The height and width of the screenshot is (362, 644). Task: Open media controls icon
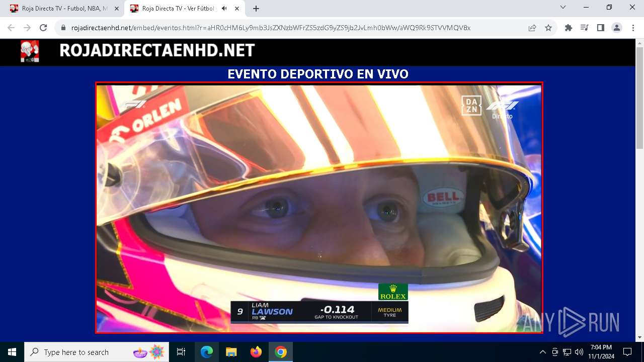click(585, 28)
